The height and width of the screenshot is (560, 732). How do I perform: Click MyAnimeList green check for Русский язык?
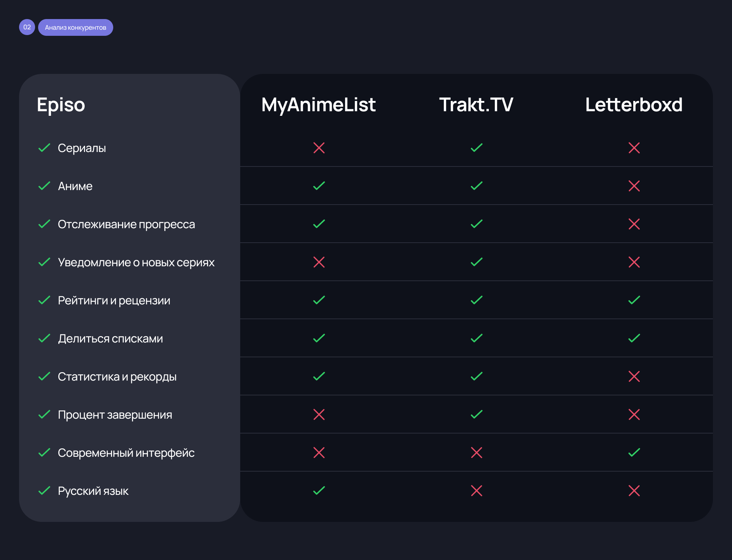pyautogui.click(x=319, y=491)
